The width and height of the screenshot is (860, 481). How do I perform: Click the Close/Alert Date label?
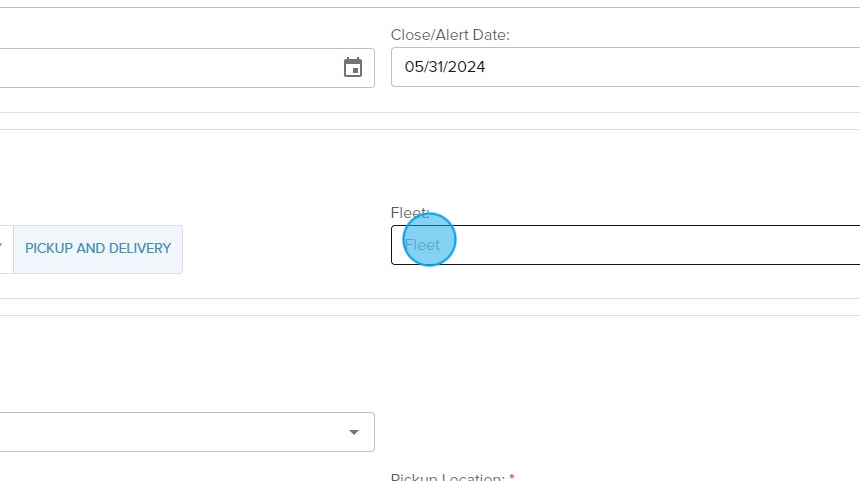click(x=450, y=35)
